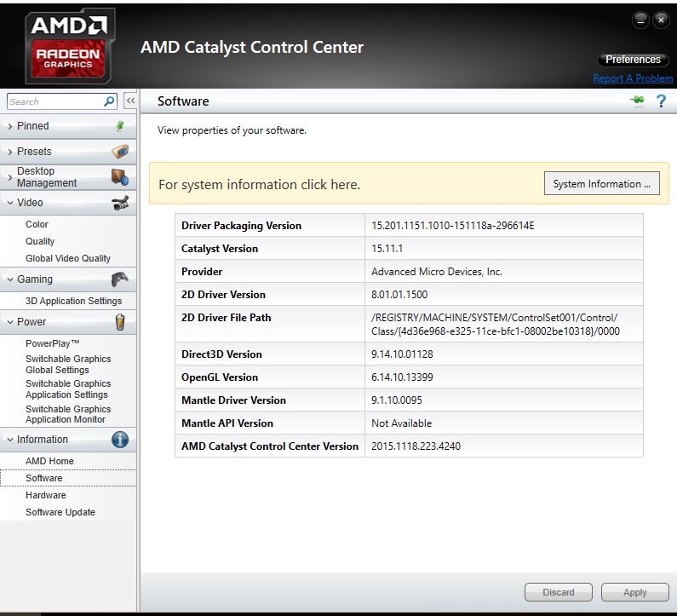Collapse the sidebar with the double-arrow button

pos(130,101)
